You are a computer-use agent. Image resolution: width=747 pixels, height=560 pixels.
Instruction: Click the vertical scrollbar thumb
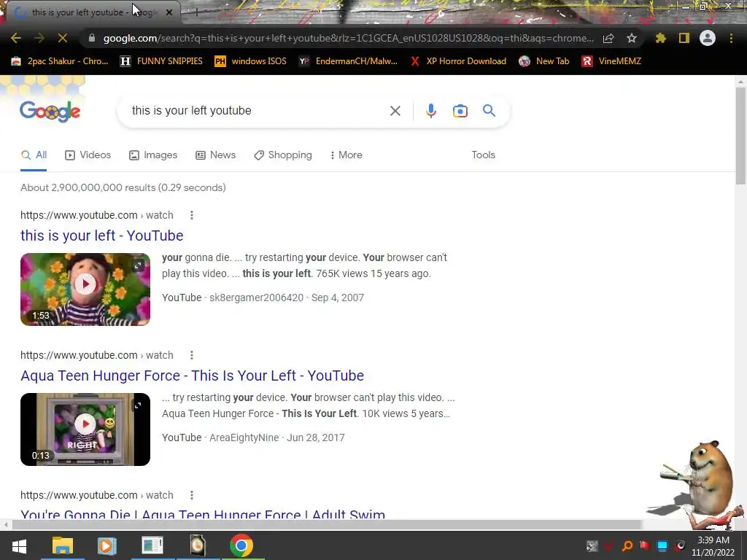[x=741, y=136]
